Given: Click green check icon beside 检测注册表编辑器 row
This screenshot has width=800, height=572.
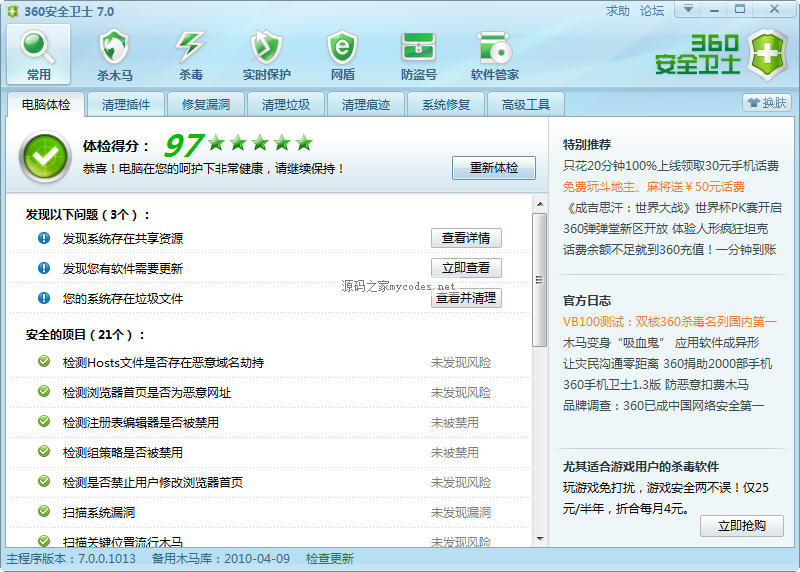Looking at the screenshot, I should click(x=44, y=421).
